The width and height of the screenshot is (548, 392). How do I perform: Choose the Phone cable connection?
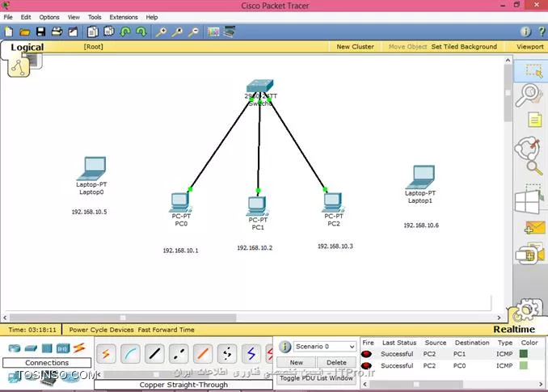click(227, 354)
